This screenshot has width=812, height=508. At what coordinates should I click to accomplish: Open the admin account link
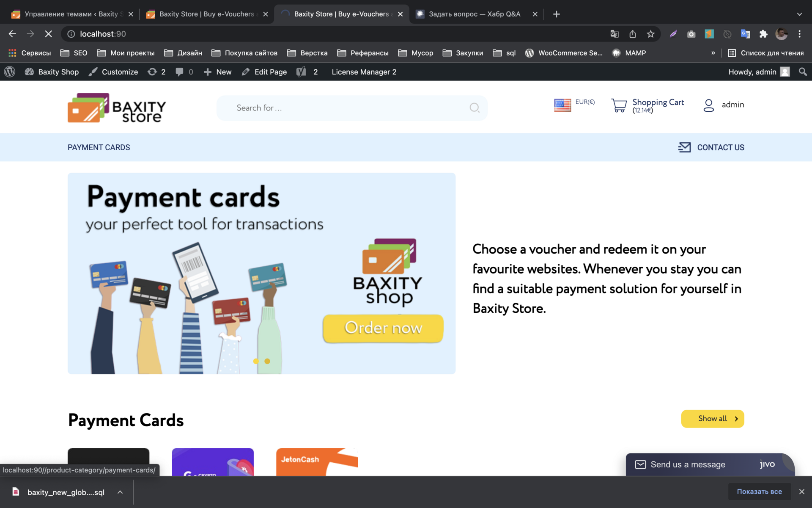(x=733, y=105)
